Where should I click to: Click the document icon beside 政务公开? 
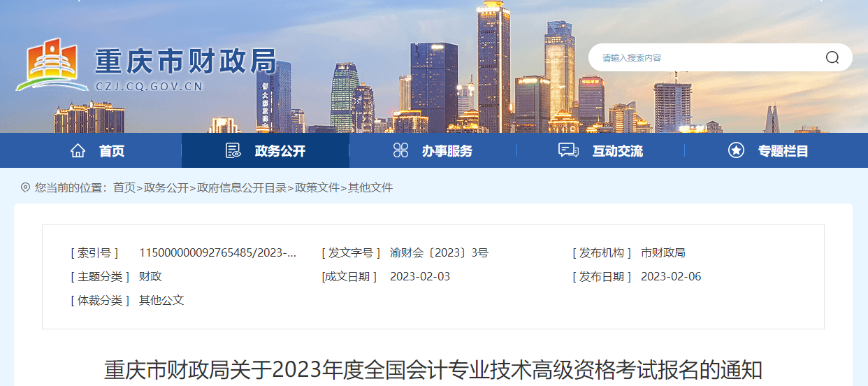[x=233, y=150]
